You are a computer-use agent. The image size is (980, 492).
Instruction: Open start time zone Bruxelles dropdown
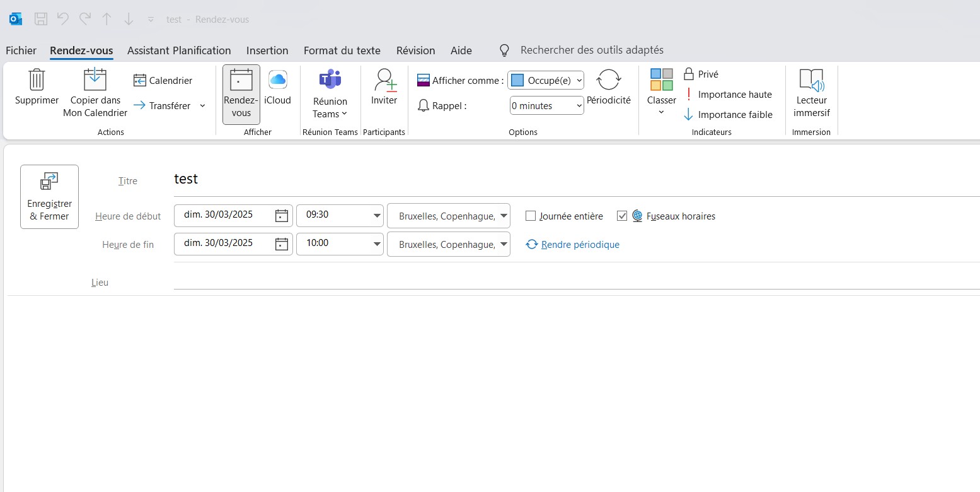click(x=449, y=216)
